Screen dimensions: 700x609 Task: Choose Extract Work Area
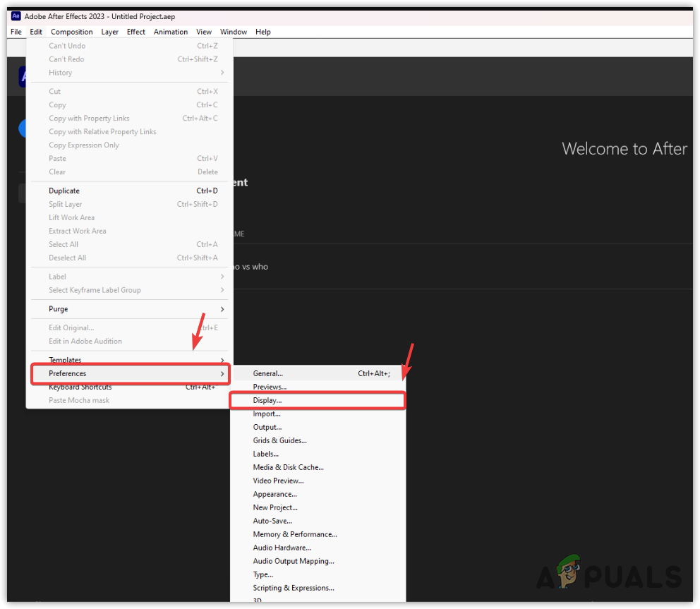tap(129, 231)
